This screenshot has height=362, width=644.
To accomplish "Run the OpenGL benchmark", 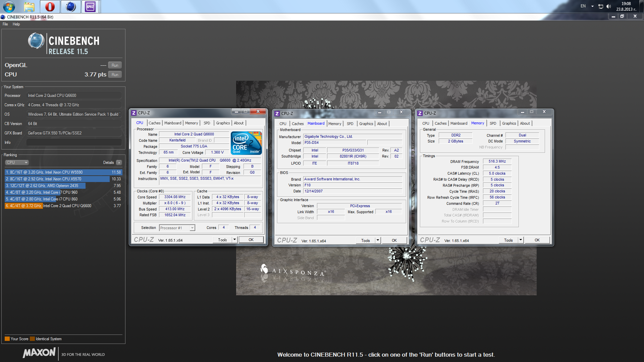I will tap(115, 65).
